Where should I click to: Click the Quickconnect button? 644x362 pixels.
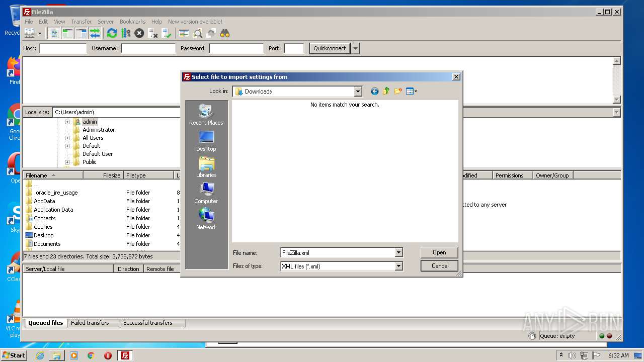coord(330,48)
